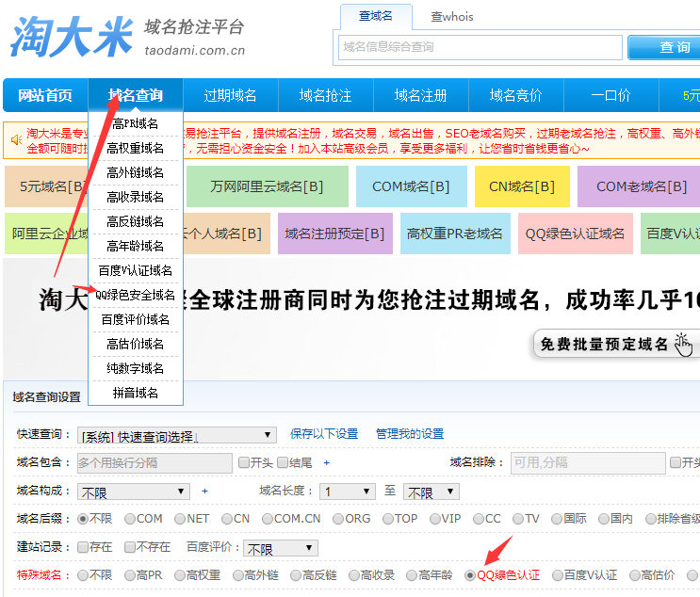Select the 百度V认证 radio button
This screenshot has height=597, width=700.
(x=558, y=575)
